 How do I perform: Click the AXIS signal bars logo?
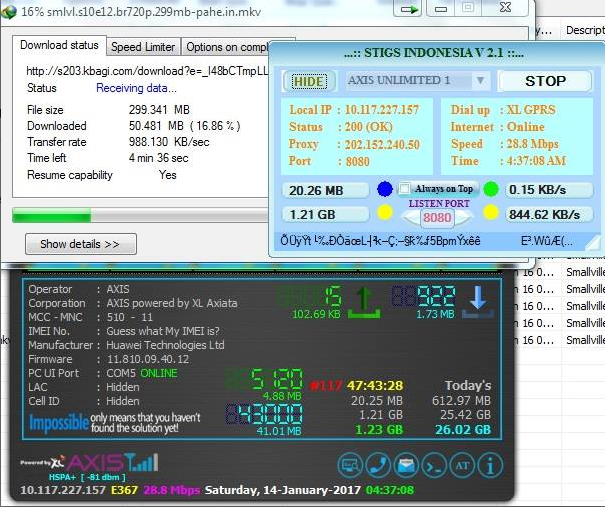point(113,462)
